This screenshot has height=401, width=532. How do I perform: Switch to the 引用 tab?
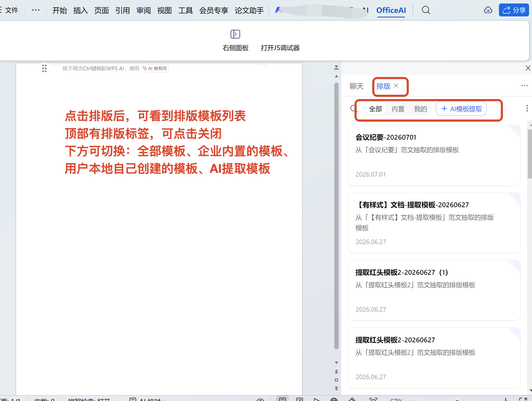[122, 10]
